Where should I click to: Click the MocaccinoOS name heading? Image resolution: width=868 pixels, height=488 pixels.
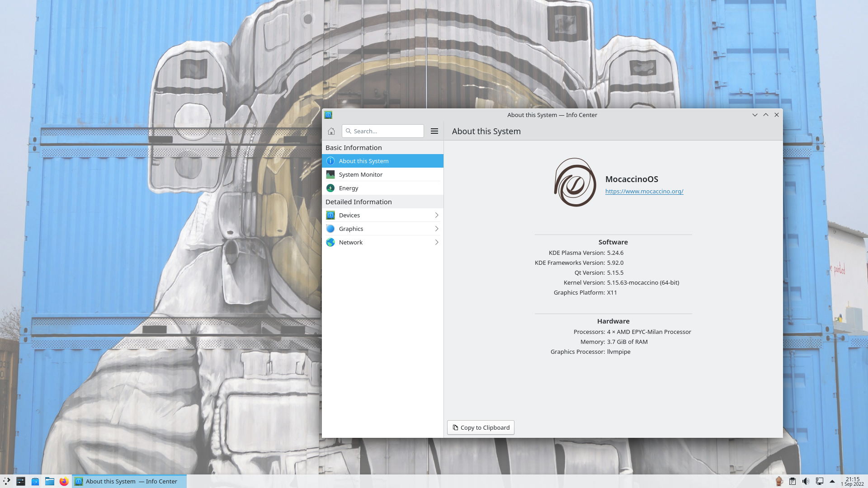tap(632, 179)
